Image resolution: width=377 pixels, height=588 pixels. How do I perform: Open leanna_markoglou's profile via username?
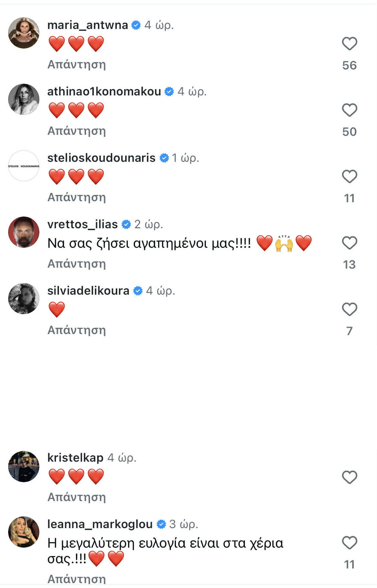(x=100, y=524)
